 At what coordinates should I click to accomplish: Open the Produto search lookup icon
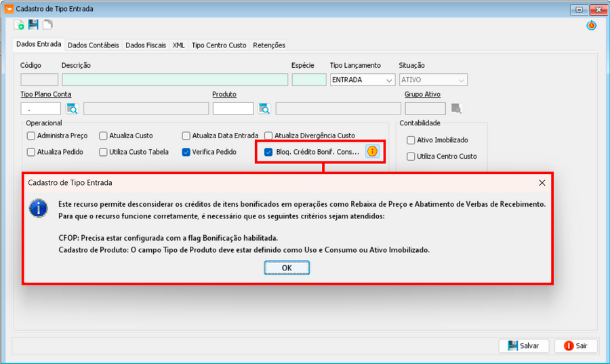click(x=264, y=108)
